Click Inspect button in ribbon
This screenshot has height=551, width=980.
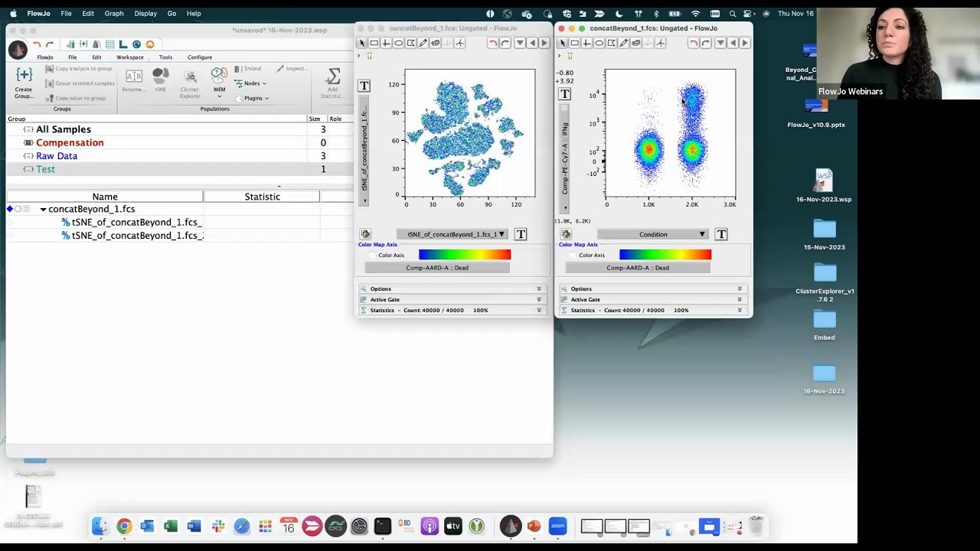[292, 69]
